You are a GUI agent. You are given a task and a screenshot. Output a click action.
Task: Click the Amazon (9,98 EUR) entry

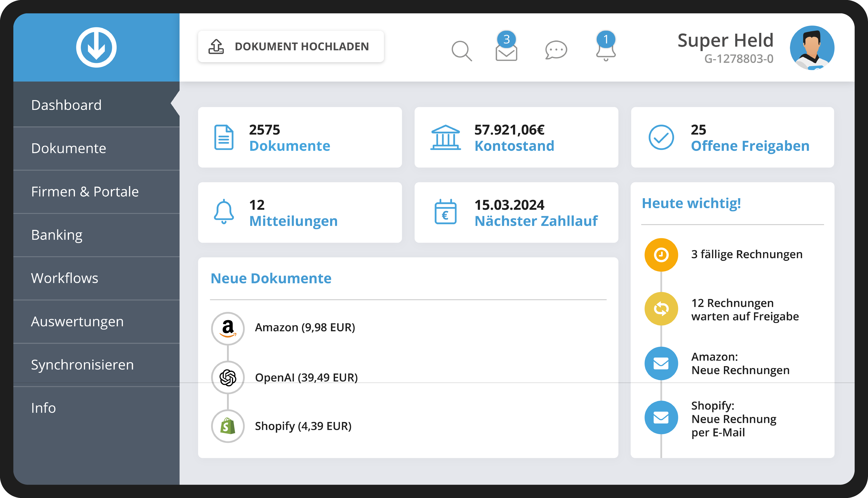pyautogui.click(x=305, y=328)
